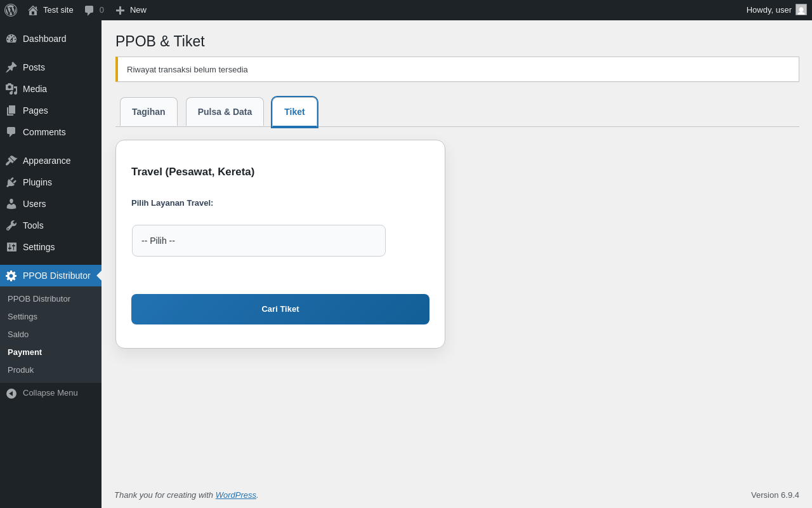Open the Pilih Layanan Travel dropdown
This screenshot has height=508, width=812.
coord(259,241)
